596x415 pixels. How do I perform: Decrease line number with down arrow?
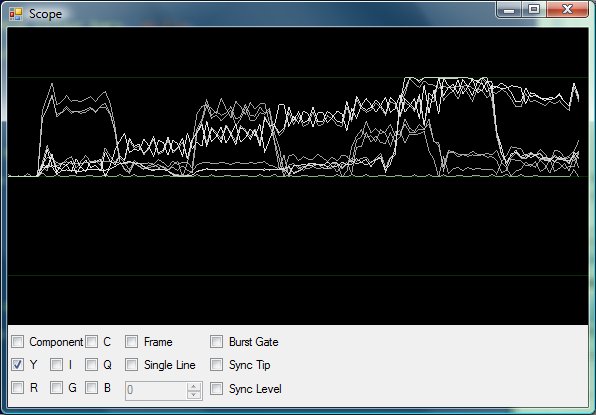194,395
